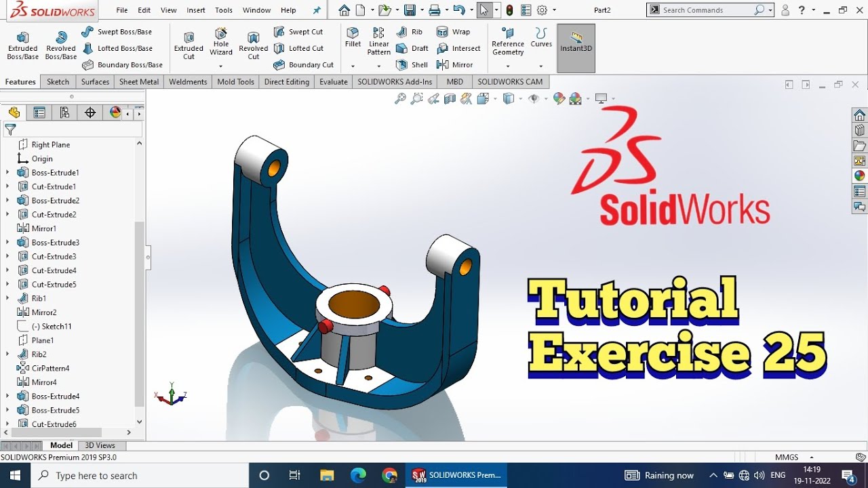This screenshot has width=868, height=488.
Task: Choose Boundary Boss/Base feature
Action: (x=122, y=65)
